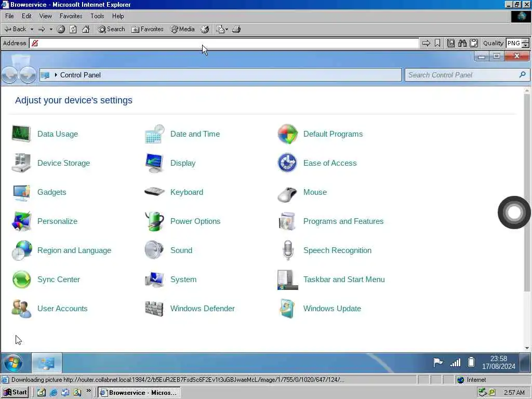Screen dimensions: 532x399
Task: Open the Data Usage icon
Action: click(x=21, y=134)
